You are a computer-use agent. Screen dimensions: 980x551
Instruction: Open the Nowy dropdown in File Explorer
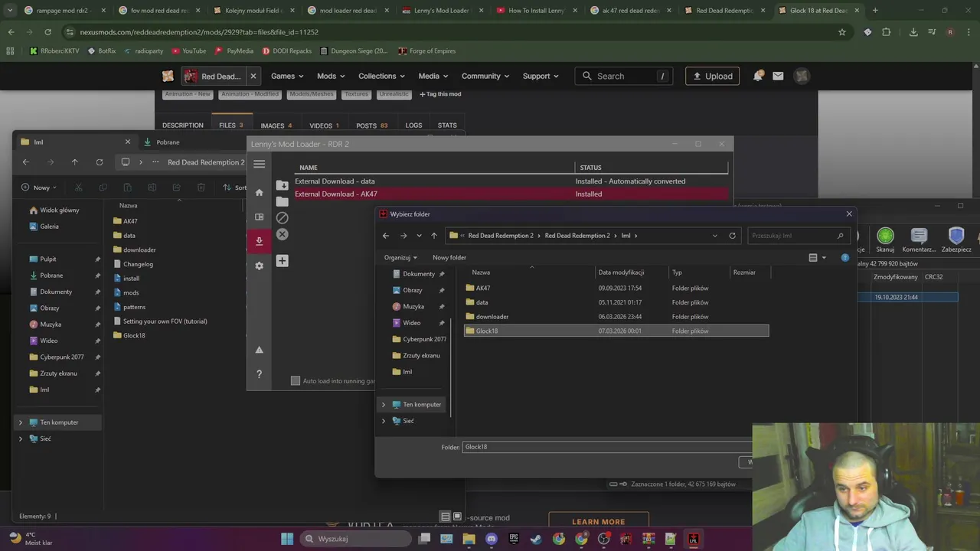pyautogui.click(x=40, y=187)
